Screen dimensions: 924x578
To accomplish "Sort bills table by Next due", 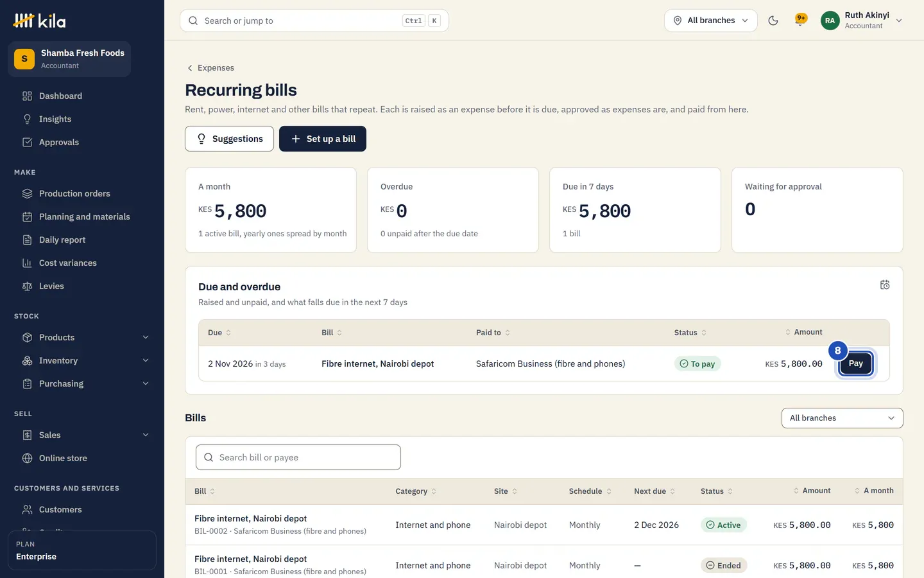I will click(x=654, y=491).
